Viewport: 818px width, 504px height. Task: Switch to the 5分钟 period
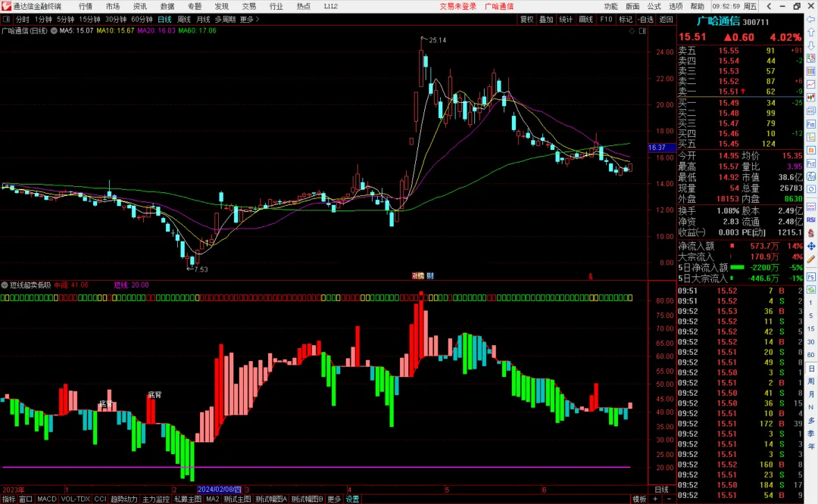pos(65,19)
